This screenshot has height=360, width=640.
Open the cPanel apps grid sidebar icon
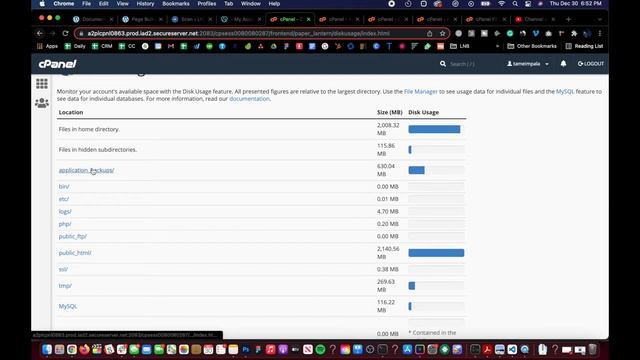(42, 84)
